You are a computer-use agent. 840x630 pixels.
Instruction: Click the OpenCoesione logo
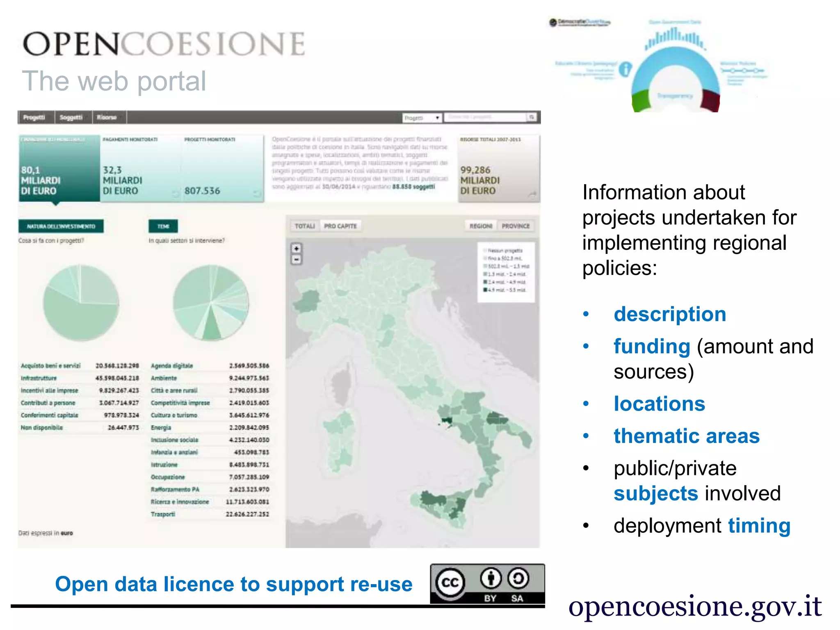[164, 44]
